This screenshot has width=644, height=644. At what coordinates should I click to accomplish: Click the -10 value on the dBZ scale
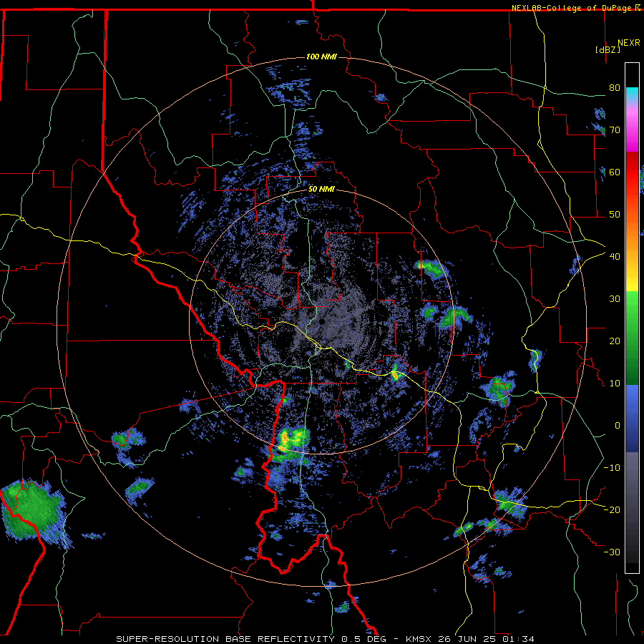(612, 468)
